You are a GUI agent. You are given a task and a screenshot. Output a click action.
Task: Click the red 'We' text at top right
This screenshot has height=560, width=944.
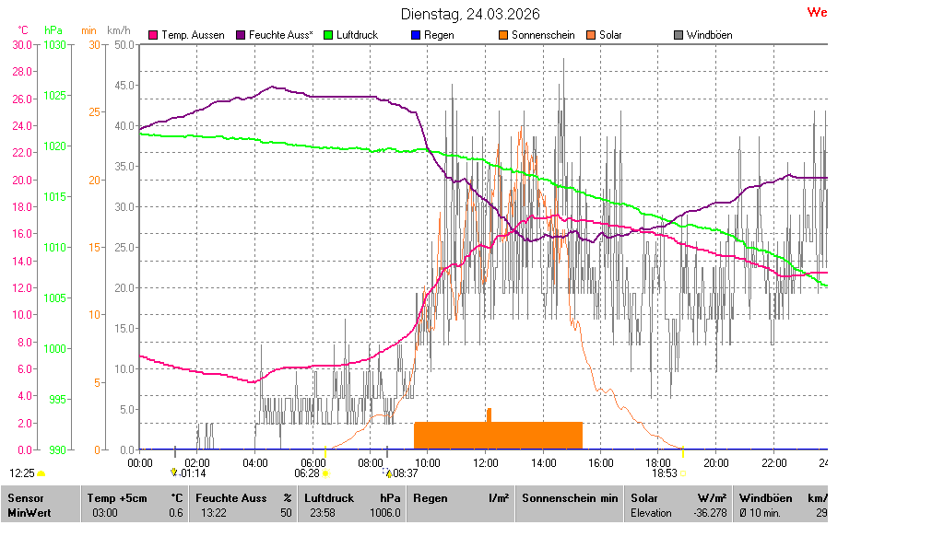click(817, 12)
